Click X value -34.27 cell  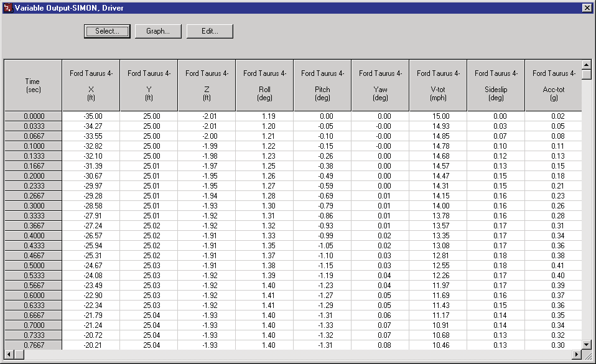click(x=91, y=126)
